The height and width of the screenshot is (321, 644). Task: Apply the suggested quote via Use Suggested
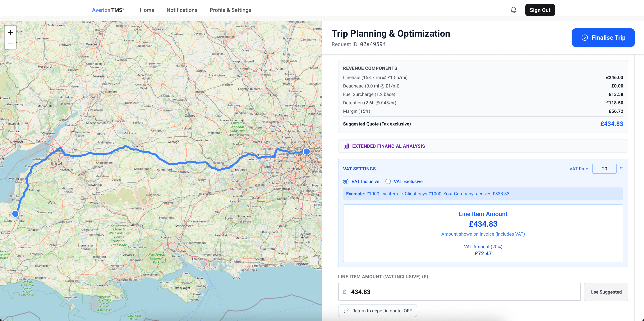[606, 292]
